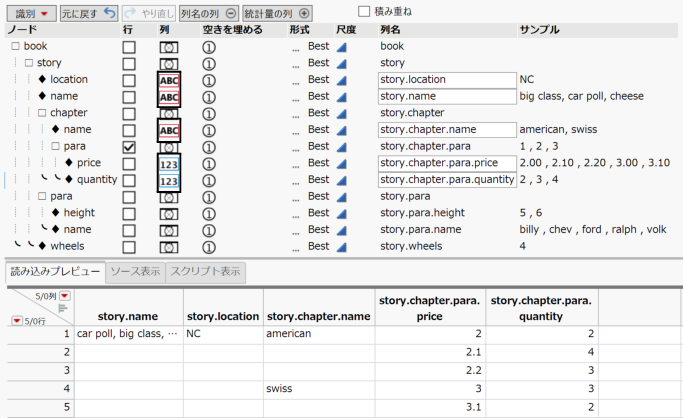Uncheck the row checkbox for story.chapter.para
The image size is (683, 418).
(x=129, y=147)
